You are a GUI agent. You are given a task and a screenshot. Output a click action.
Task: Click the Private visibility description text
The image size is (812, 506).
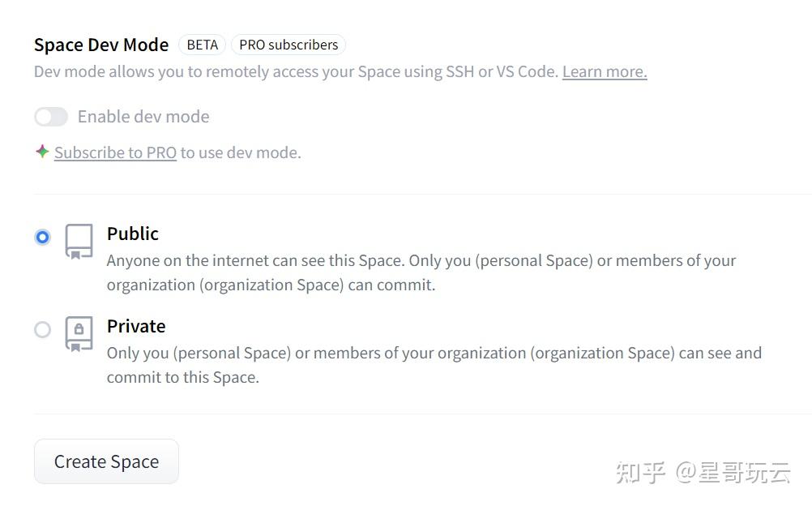click(434, 365)
